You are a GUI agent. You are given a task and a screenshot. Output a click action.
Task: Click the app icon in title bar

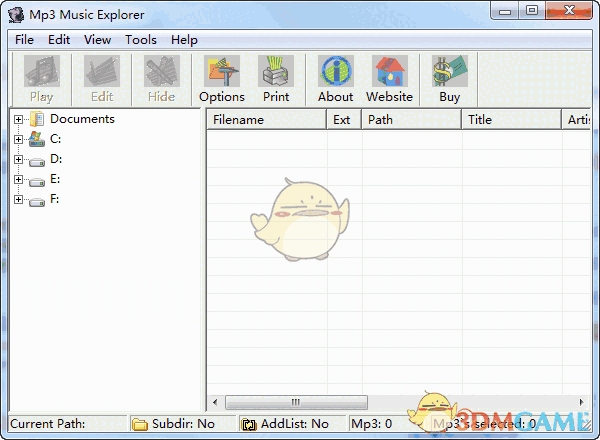16,15
